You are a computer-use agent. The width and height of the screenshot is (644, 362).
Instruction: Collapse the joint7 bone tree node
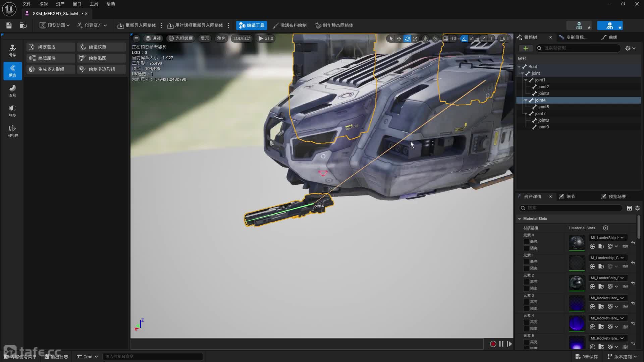point(526,114)
